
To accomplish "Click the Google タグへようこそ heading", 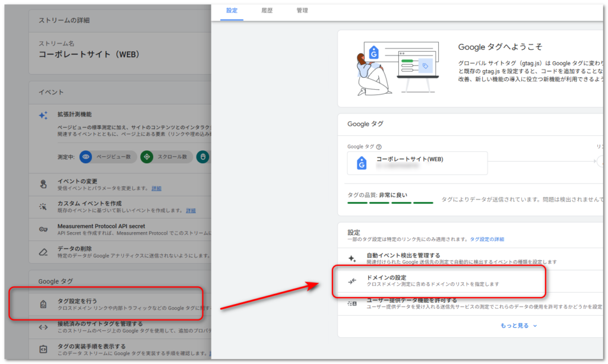I will click(500, 47).
